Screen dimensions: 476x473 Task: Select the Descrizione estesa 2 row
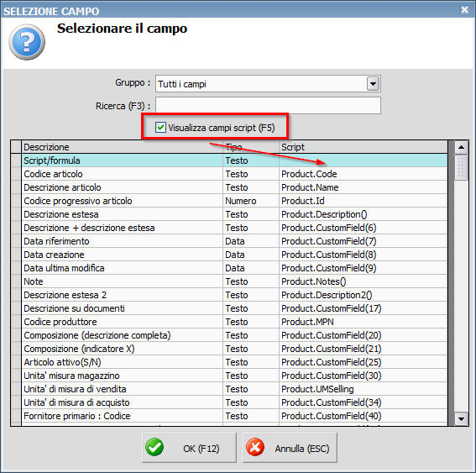234,295
